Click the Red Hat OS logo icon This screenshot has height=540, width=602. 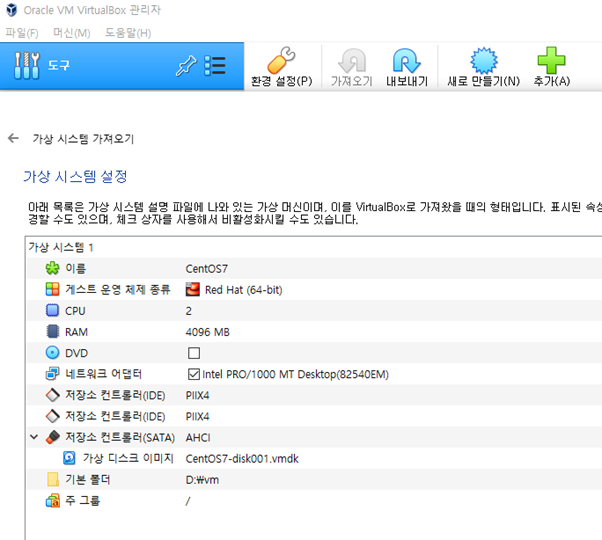coord(193,289)
